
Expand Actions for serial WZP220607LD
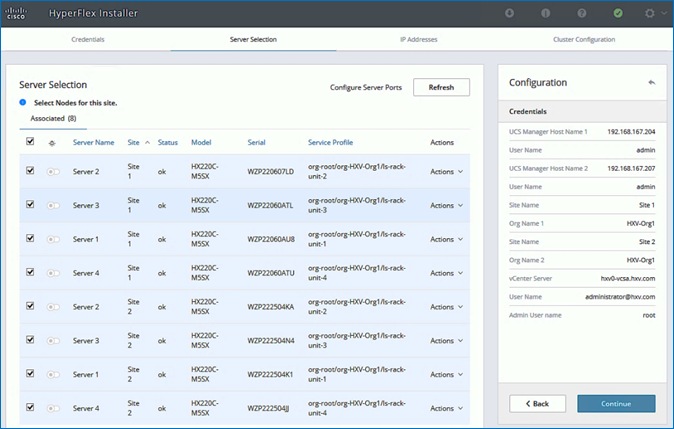(446, 172)
